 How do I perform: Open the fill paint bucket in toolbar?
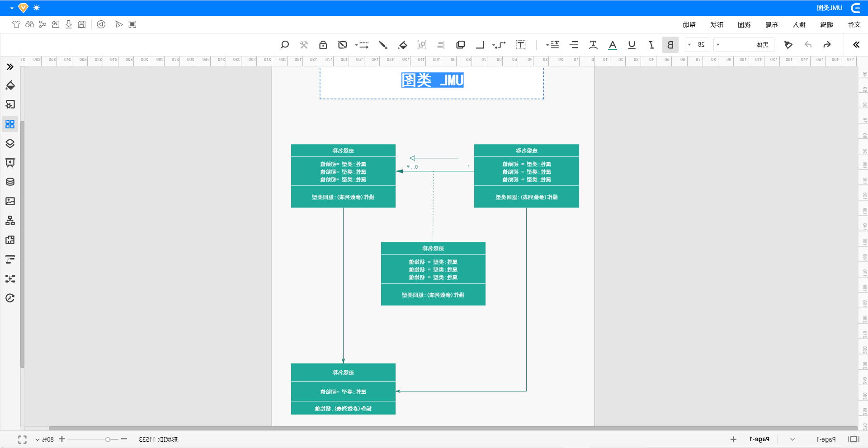coord(403,45)
